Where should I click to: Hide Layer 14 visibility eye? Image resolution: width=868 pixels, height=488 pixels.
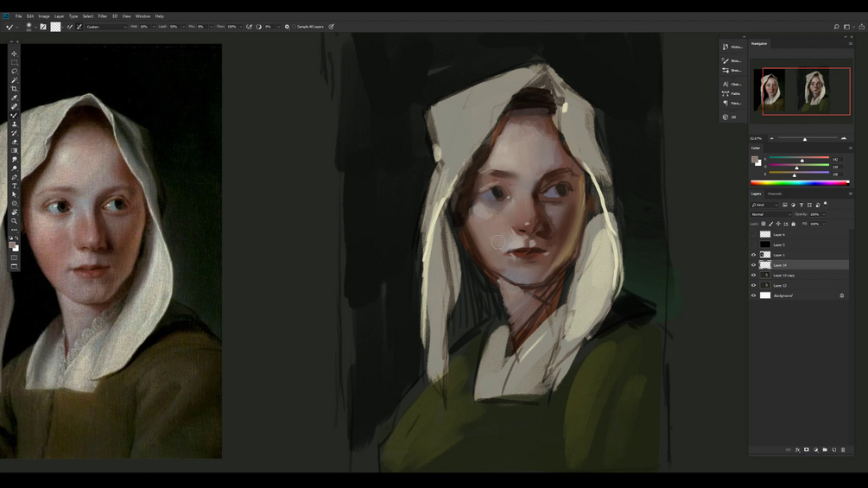[753, 265]
